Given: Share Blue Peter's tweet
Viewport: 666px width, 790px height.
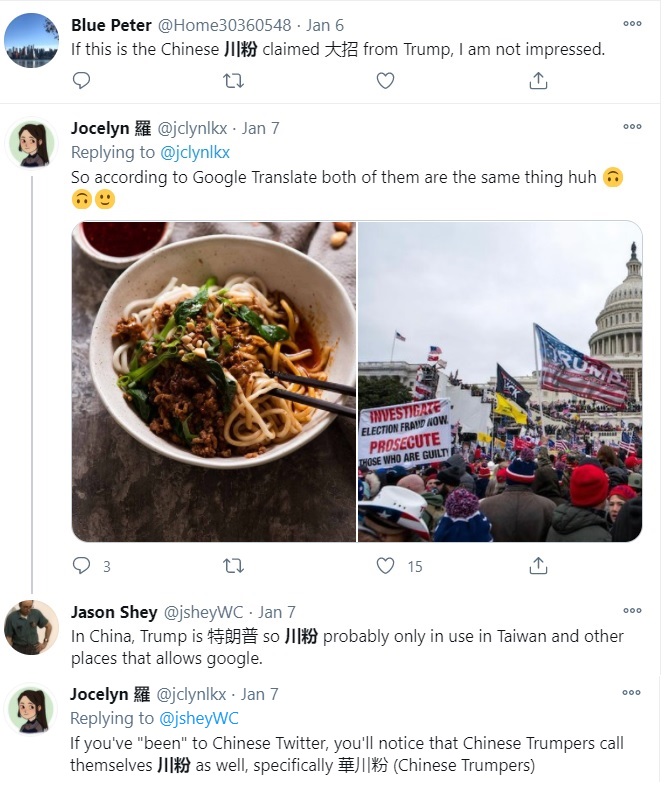Looking at the screenshot, I should [x=538, y=81].
